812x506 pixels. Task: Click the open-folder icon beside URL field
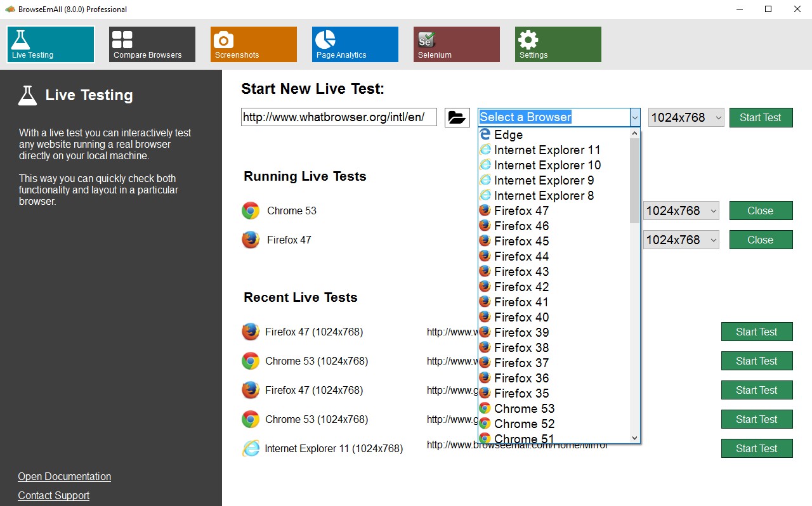(457, 117)
